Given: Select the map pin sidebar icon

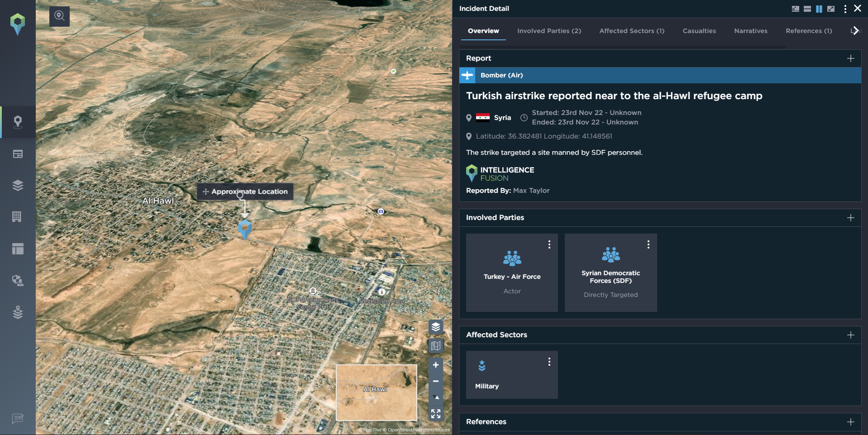Looking at the screenshot, I should [x=18, y=122].
